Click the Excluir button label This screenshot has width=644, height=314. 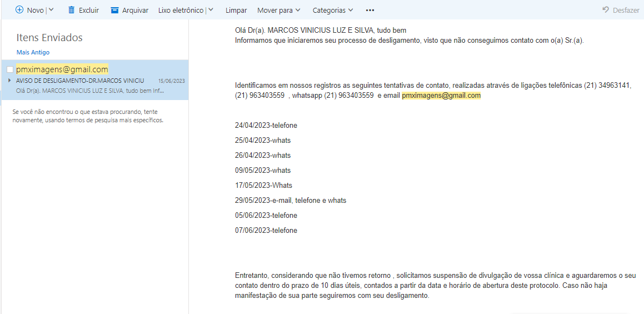pyautogui.click(x=89, y=10)
